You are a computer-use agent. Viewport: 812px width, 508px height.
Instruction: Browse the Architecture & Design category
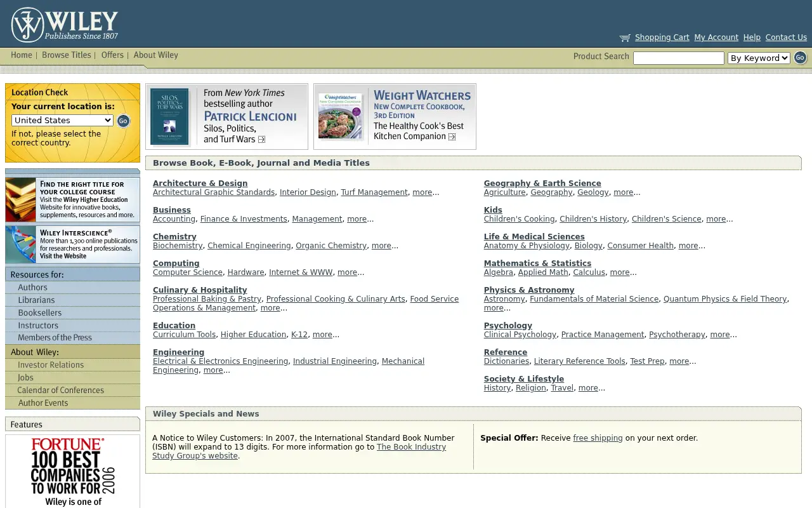click(200, 184)
